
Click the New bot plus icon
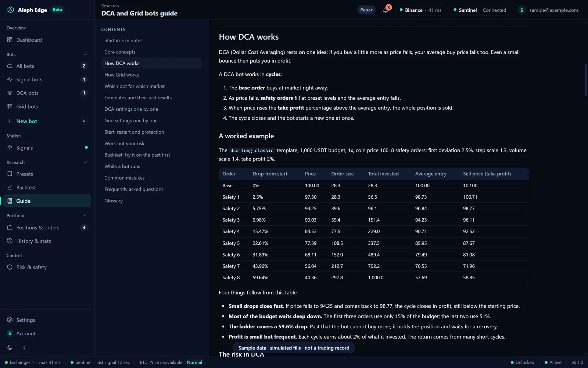pos(10,121)
